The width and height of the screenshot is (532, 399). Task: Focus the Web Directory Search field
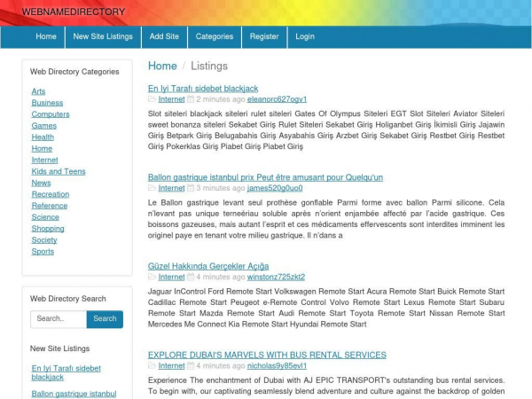point(59,319)
